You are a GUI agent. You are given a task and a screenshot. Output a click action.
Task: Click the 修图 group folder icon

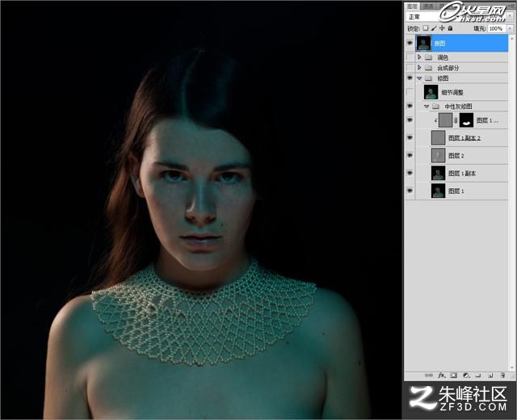[x=428, y=78]
